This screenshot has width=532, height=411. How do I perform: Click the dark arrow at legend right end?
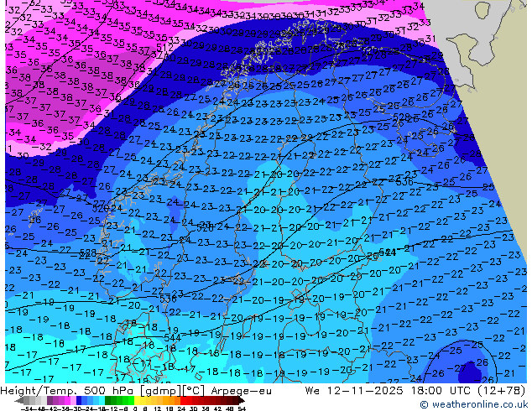(242, 401)
